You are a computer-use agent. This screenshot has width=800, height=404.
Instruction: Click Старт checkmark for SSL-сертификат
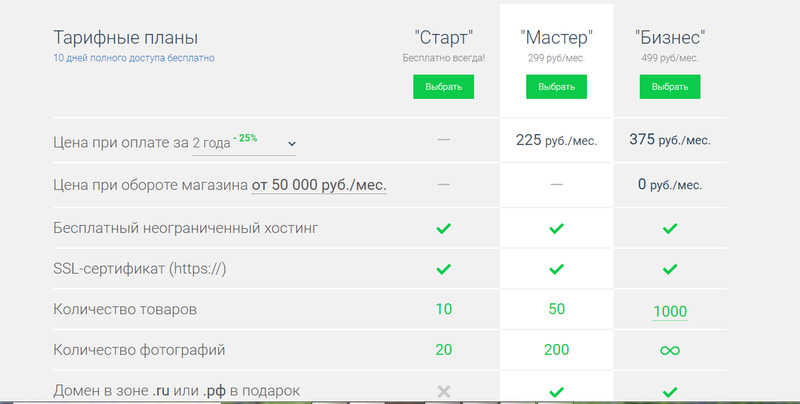point(443,269)
